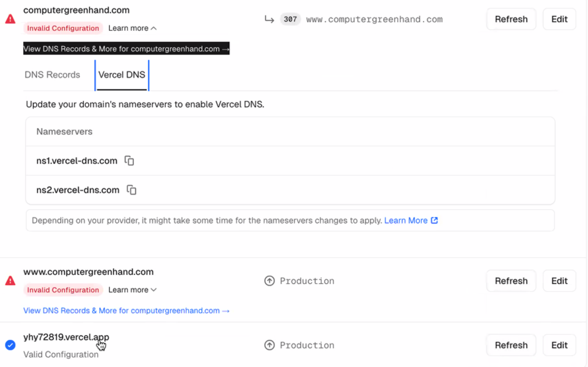Select the Vercel DNS tab
588x367 pixels.
tap(122, 75)
